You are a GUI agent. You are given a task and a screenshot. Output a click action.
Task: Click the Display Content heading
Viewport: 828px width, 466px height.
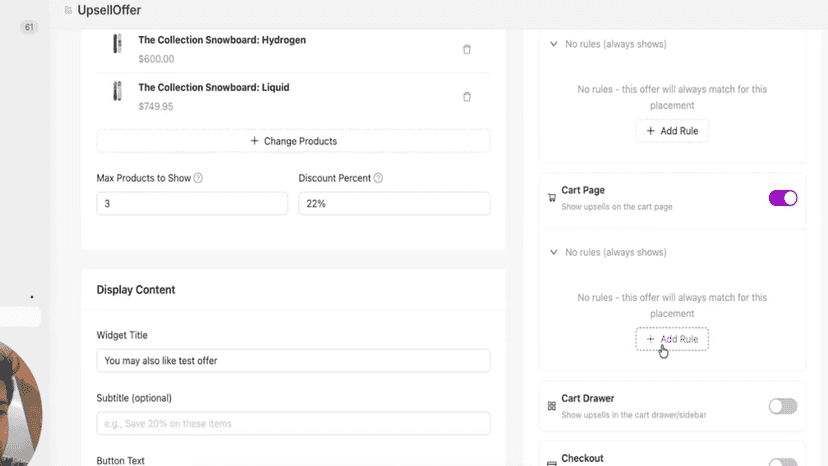click(x=136, y=290)
